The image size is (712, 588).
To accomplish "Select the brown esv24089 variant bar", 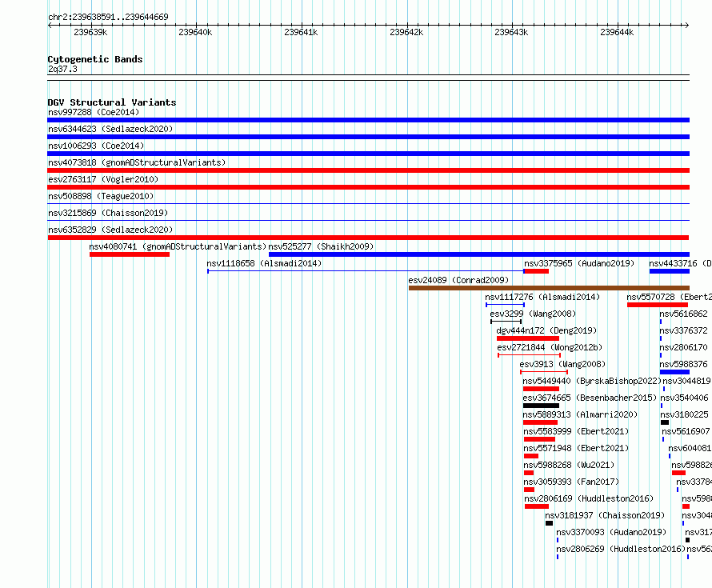I will [549, 288].
